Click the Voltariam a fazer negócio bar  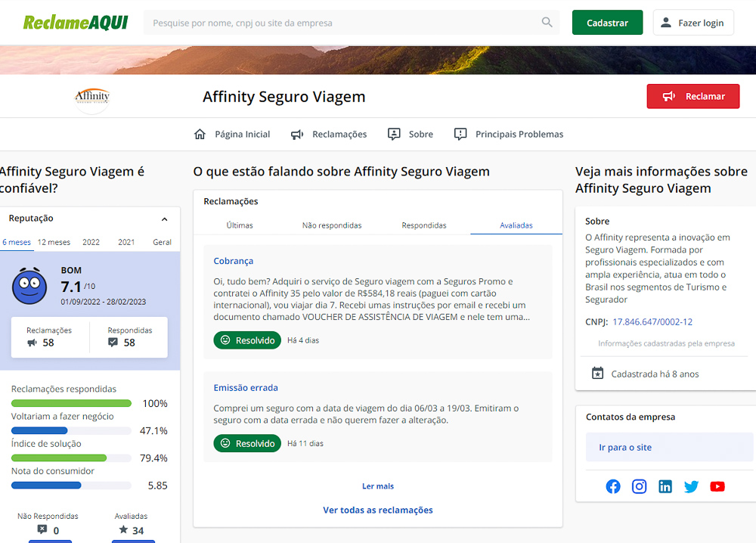click(x=71, y=430)
